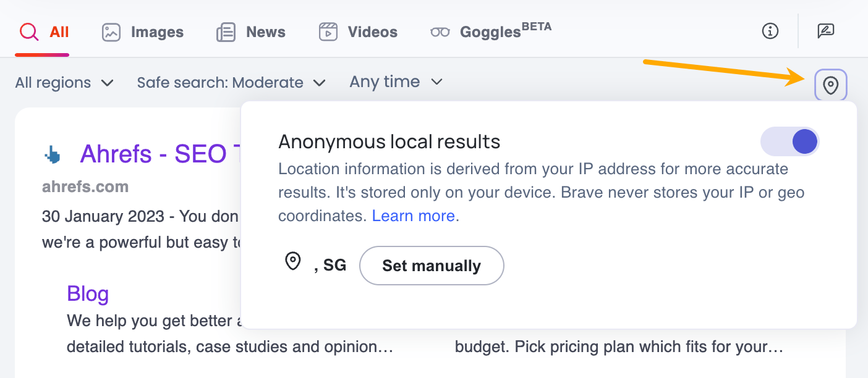This screenshot has width=868, height=378.
Task: Open the All regions dropdown
Action: [64, 82]
